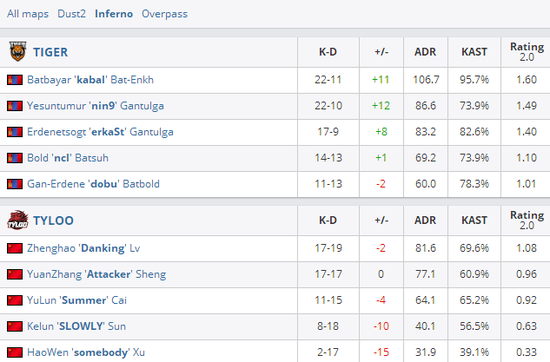Image resolution: width=550 pixels, height=362 pixels.
Task: Click the Mongolian flag next to nin9
Action: [x=15, y=106]
